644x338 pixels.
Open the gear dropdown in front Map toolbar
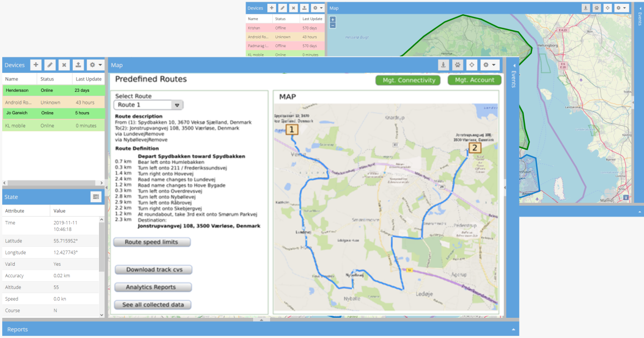click(x=489, y=65)
